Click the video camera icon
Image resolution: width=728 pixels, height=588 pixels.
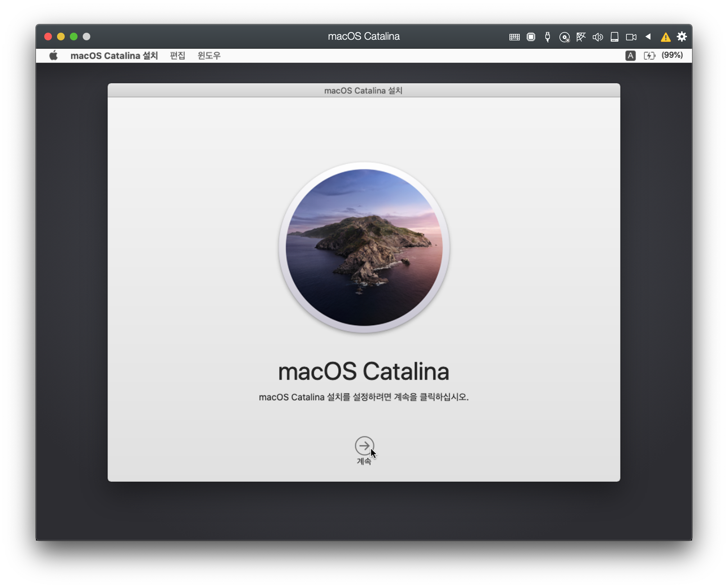click(631, 37)
